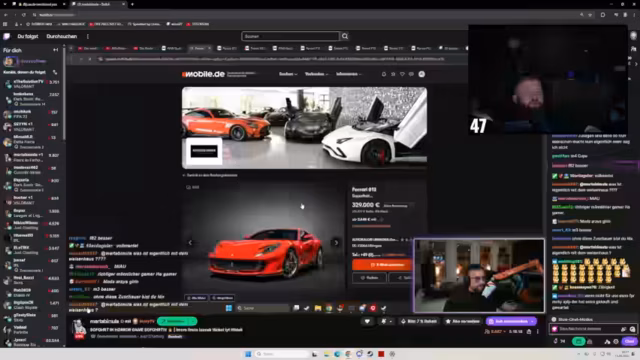Reload the browser page
Screen dimensions: 640x360
24,15
